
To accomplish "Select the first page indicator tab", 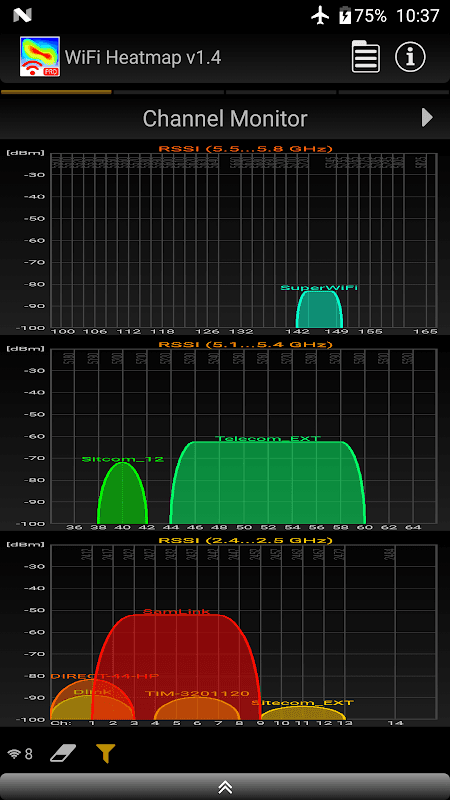I will click(x=56, y=92).
